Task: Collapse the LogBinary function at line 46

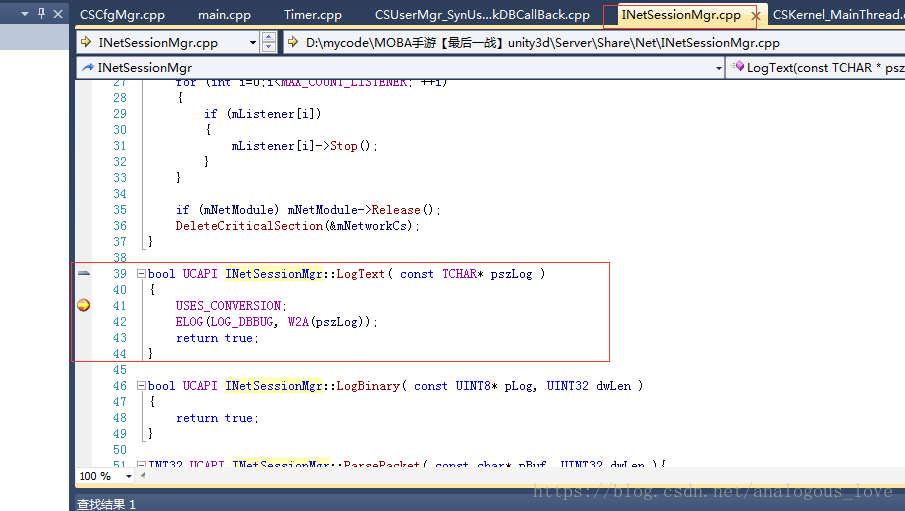Action: click(141, 385)
